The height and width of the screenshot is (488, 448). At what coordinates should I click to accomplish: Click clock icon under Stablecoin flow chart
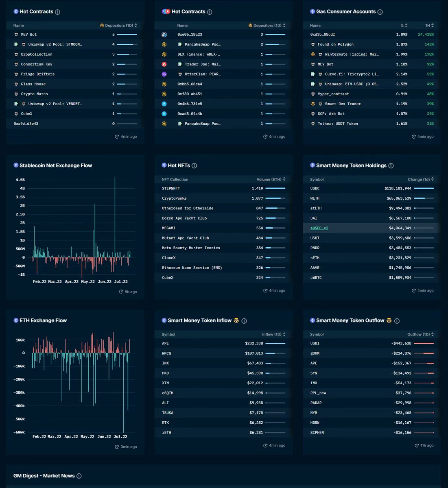[x=121, y=292]
